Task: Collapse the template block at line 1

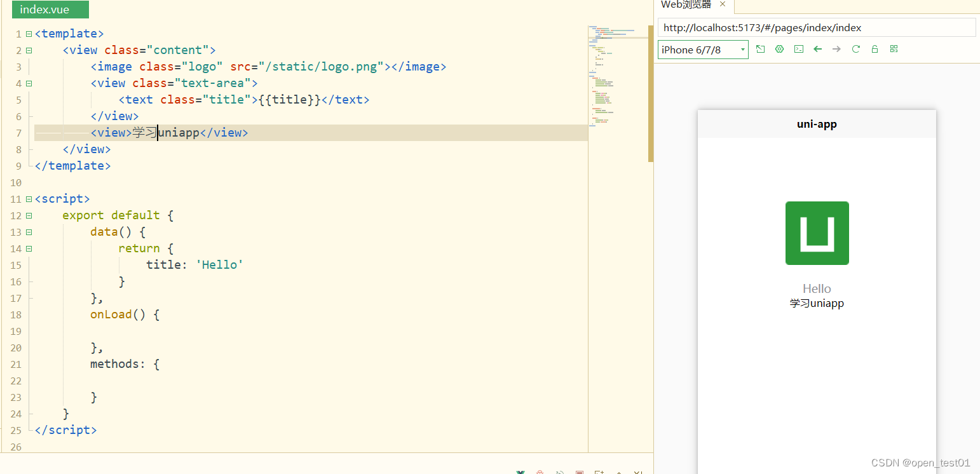Action: coord(29,34)
